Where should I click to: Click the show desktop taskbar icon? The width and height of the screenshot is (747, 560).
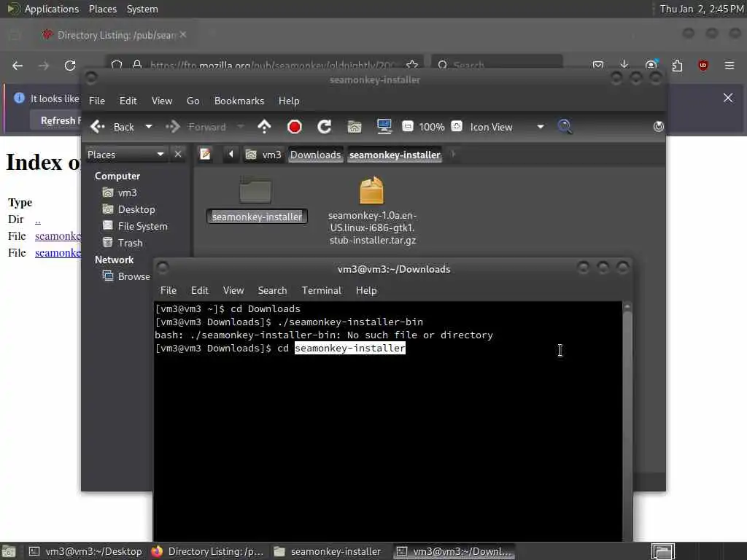(9, 551)
